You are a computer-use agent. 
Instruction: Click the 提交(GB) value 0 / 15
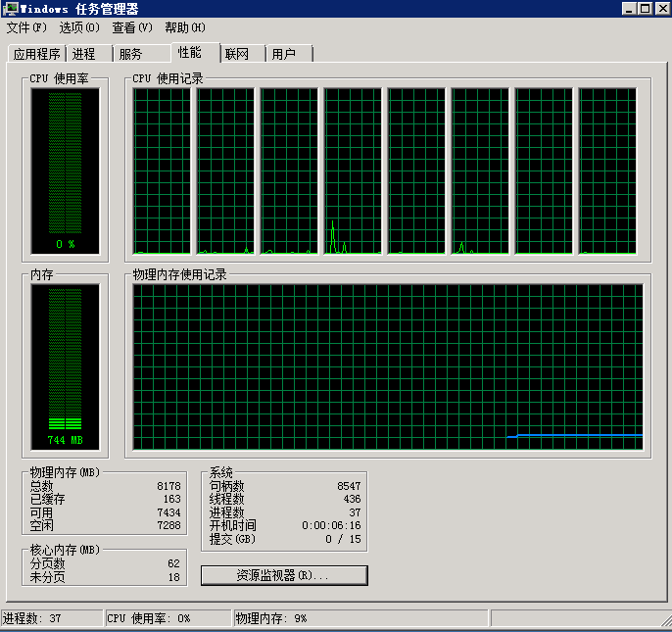(343, 539)
